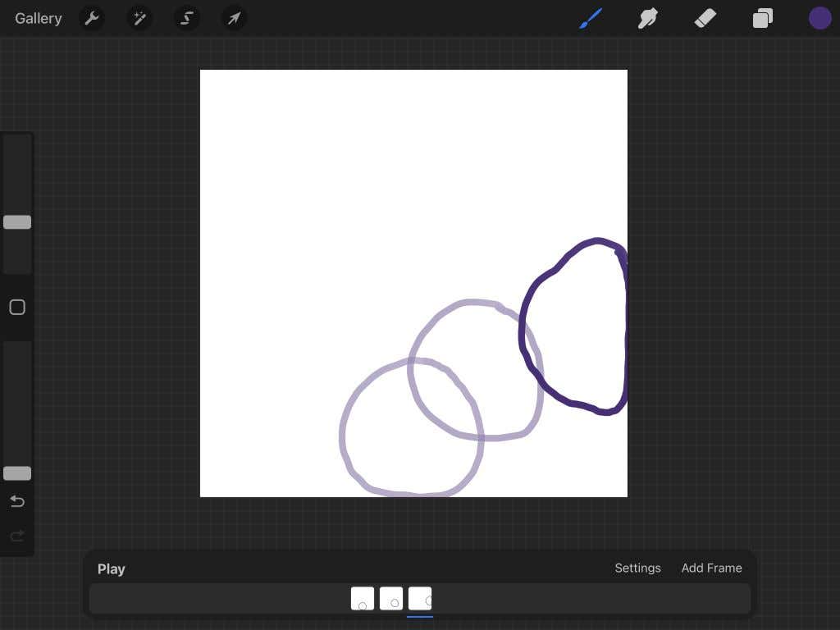Redo the last action
Viewport: 840px width, 630px height.
17,536
